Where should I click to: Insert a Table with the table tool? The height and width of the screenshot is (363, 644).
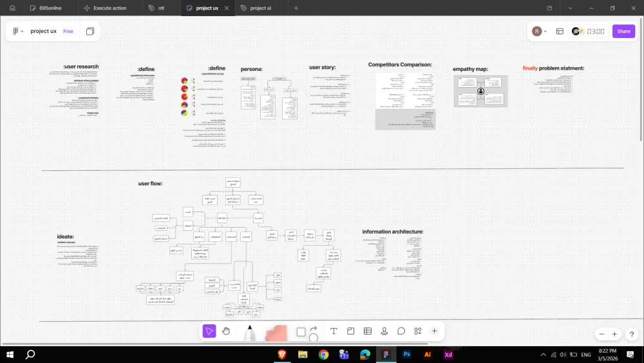pyautogui.click(x=368, y=331)
